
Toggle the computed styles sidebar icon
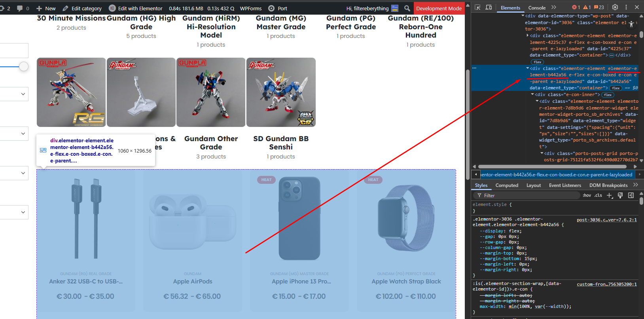pyautogui.click(x=631, y=195)
